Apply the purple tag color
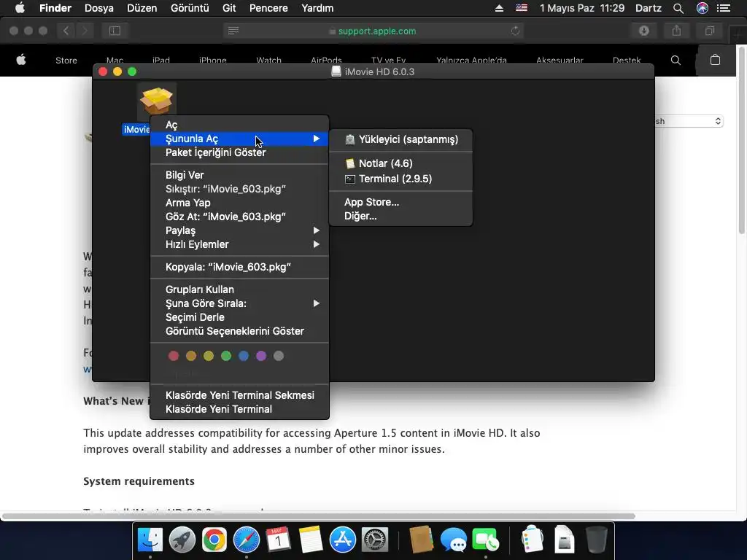Viewport: 747px width, 560px height. pyautogui.click(x=261, y=356)
